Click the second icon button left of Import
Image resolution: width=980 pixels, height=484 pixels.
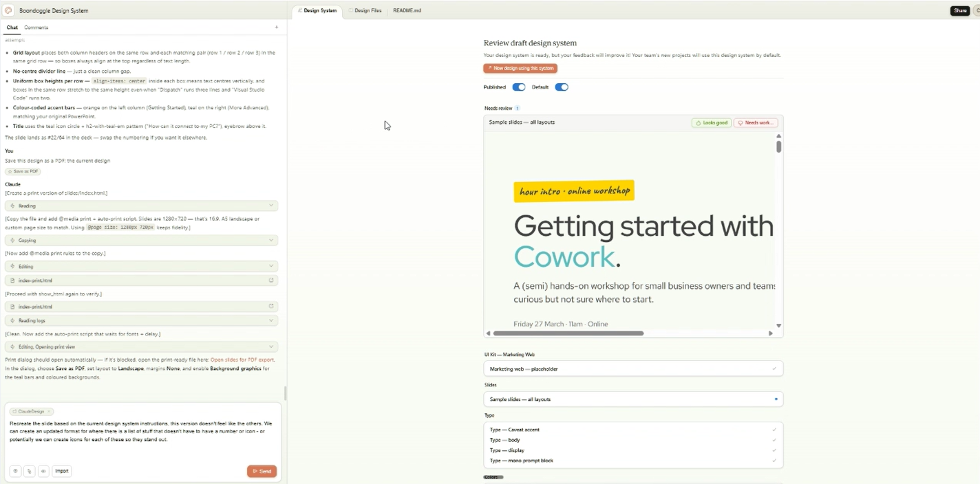(x=29, y=471)
